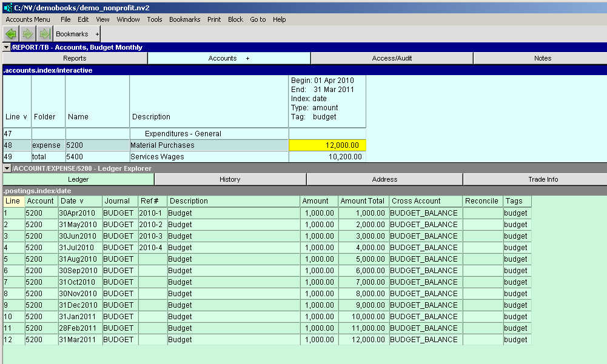607x364 pixels.
Task: Open the Go to menu
Action: 258,19
